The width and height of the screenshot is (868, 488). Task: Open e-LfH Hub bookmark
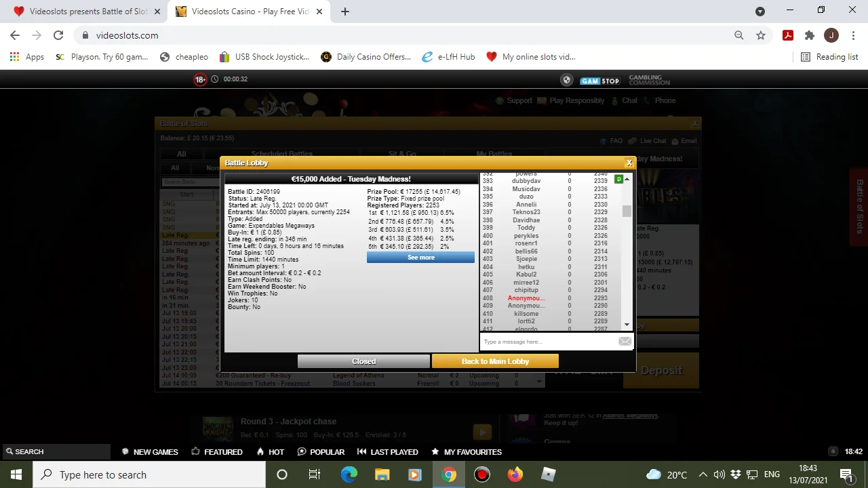[448, 57]
